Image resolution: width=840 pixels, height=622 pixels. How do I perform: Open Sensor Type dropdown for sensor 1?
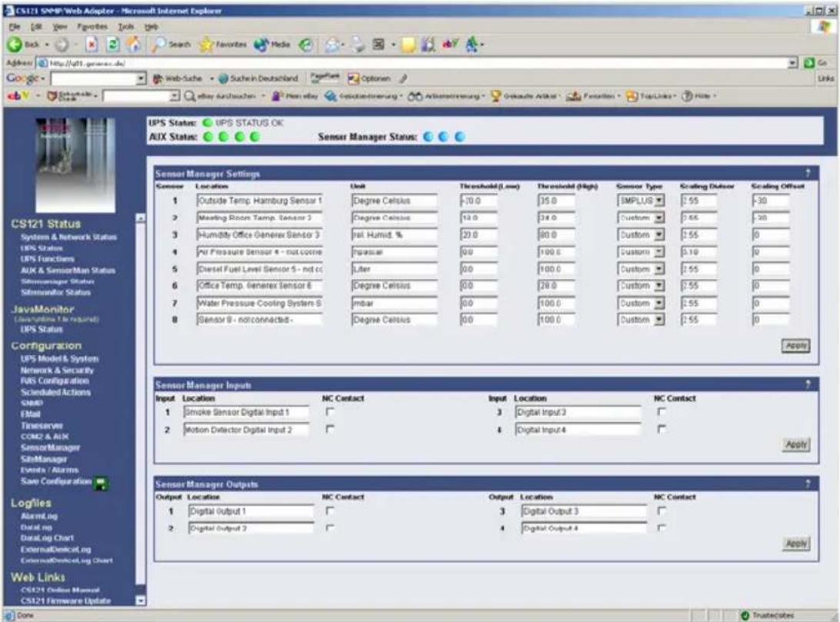click(659, 201)
